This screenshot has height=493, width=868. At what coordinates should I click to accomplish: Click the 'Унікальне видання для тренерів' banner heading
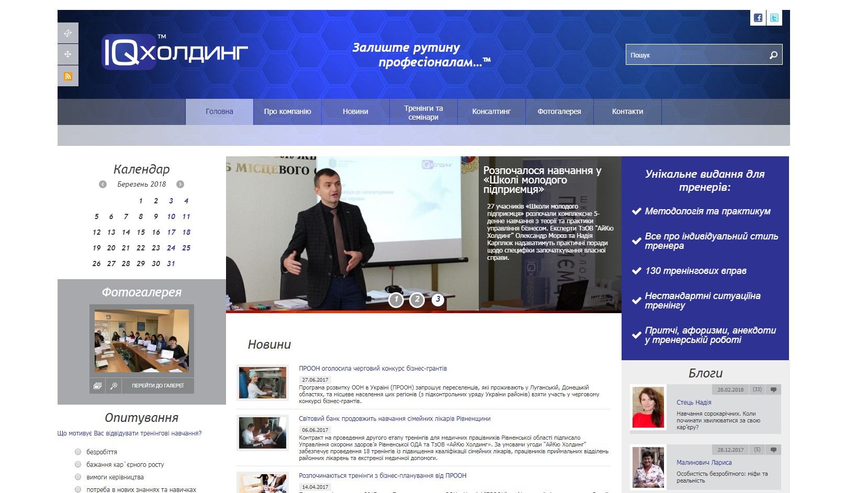(x=704, y=180)
